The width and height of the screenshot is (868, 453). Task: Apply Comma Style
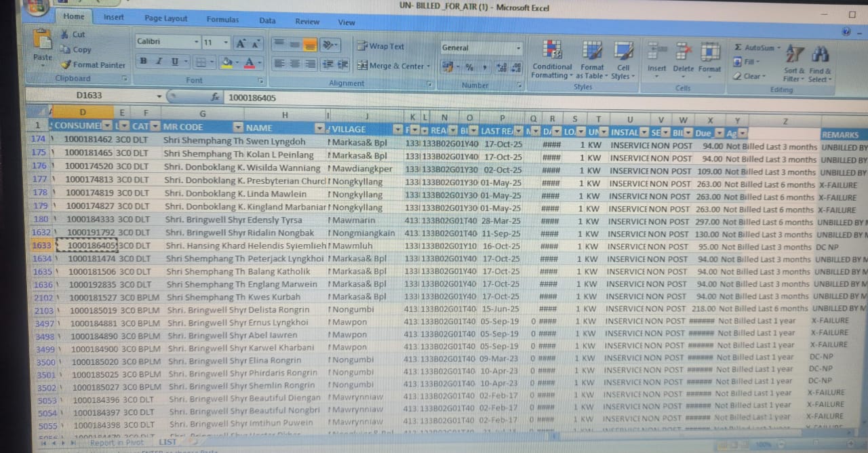484,66
